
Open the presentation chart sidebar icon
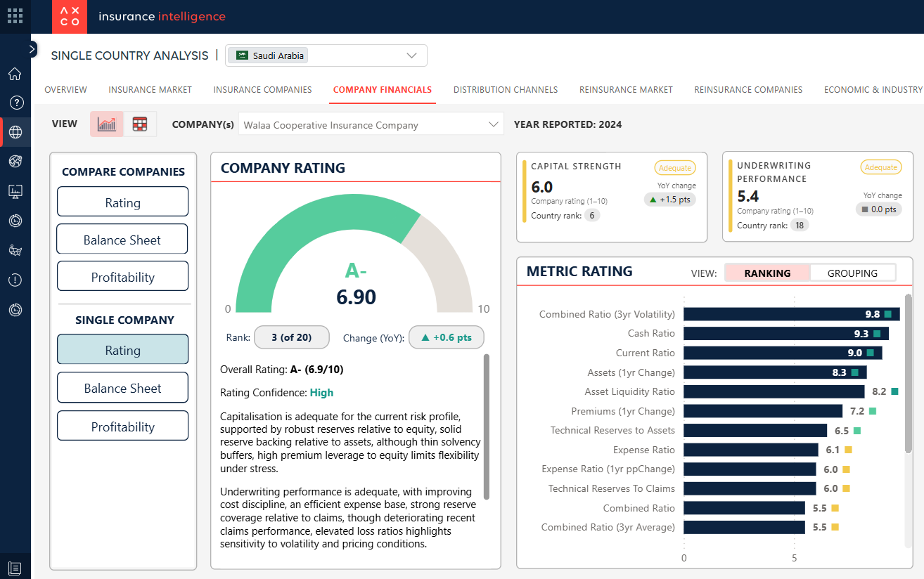click(15, 191)
